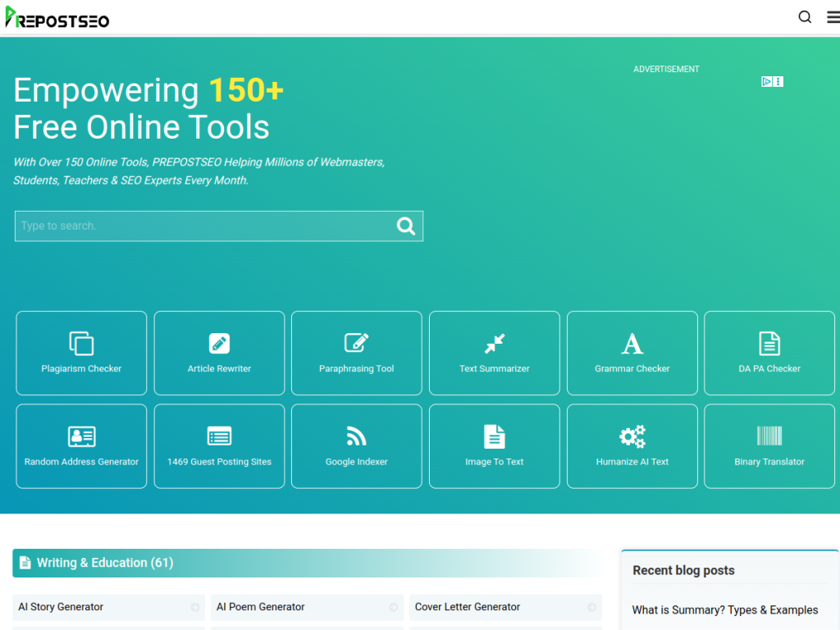The height and width of the screenshot is (630, 840).
Task: Click the Paraphrasing Tool edit icon
Action: pos(356,343)
